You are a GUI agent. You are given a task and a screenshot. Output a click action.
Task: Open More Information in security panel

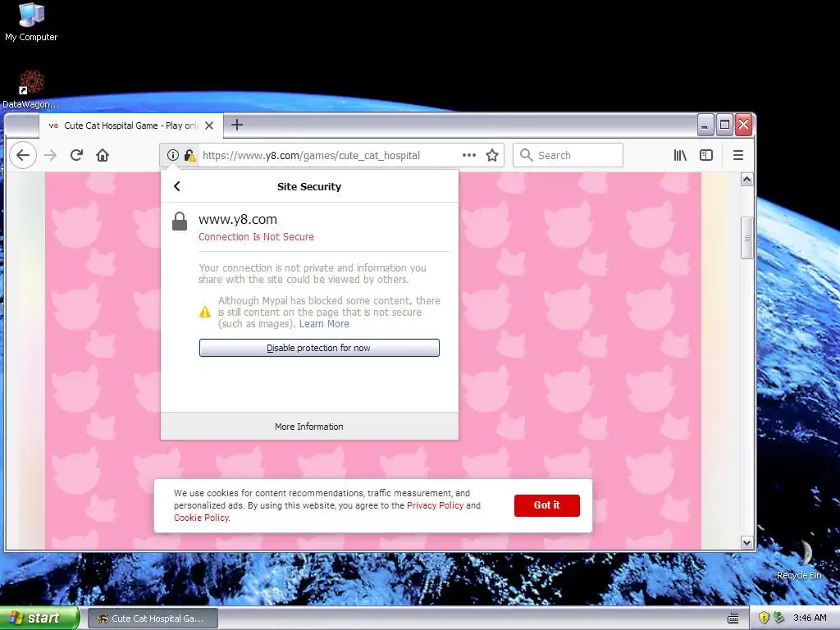309,427
